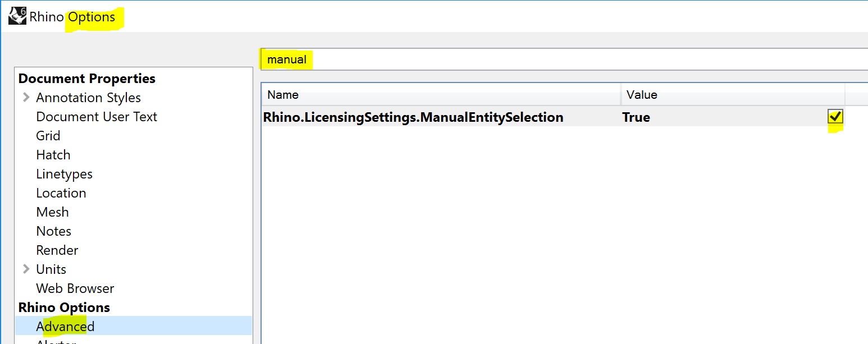The height and width of the screenshot is (344, 868).
Task: Click the 'True' value cell
Action: [636, 117]
